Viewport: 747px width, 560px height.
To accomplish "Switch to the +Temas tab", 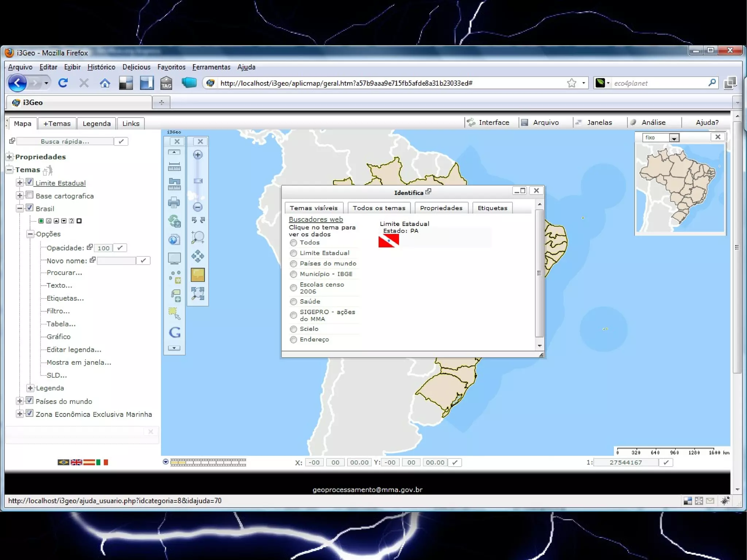I will coord(57,124).
